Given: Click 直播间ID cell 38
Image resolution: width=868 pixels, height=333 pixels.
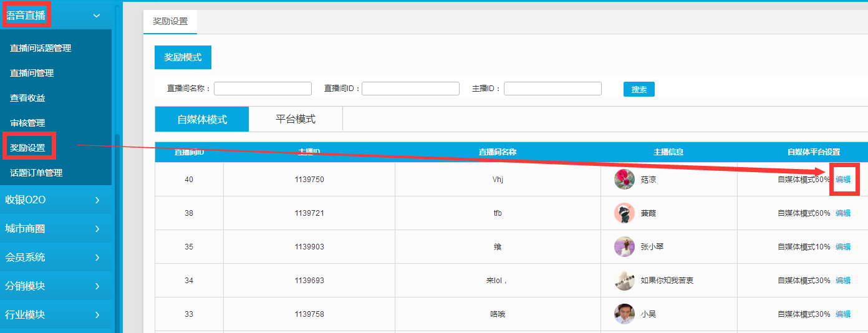Looking at the screenshot, I should 189,213.
